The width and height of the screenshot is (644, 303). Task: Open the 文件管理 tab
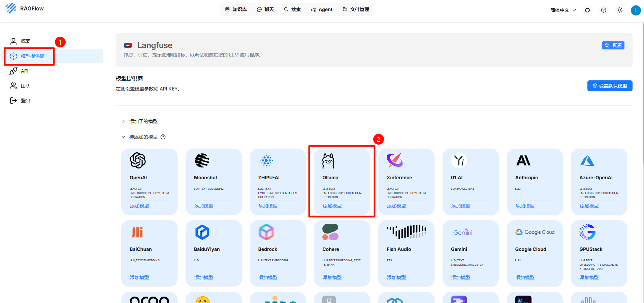(x=356, y=9)
